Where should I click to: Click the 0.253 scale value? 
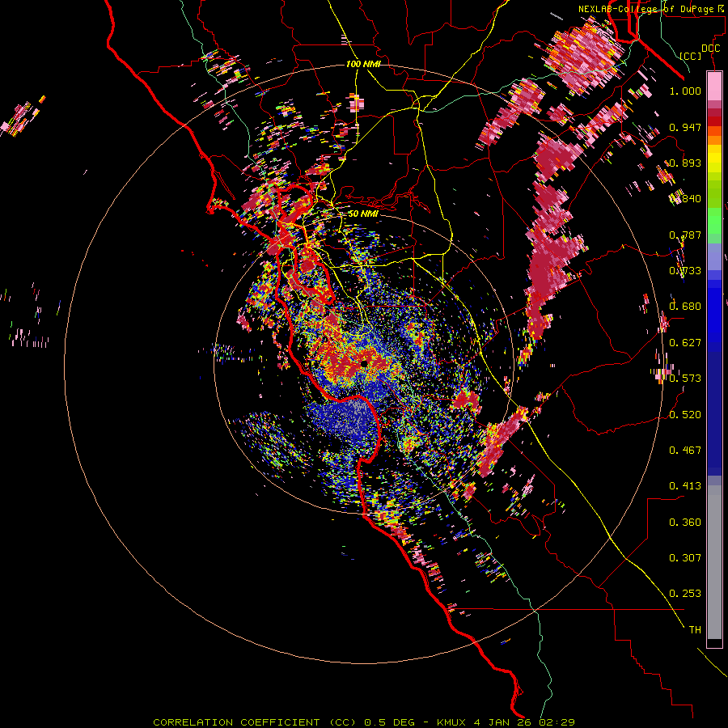coord(685,594)
